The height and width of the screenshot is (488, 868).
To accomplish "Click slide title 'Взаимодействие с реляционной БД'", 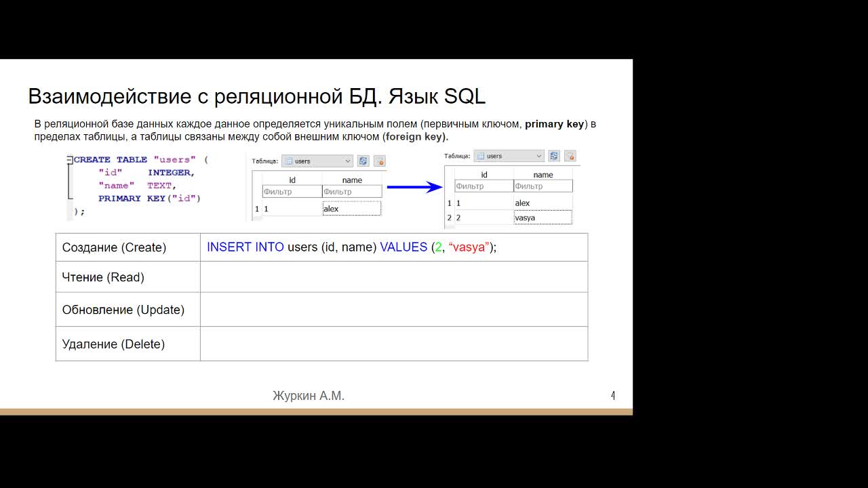I will click(203, 96).
